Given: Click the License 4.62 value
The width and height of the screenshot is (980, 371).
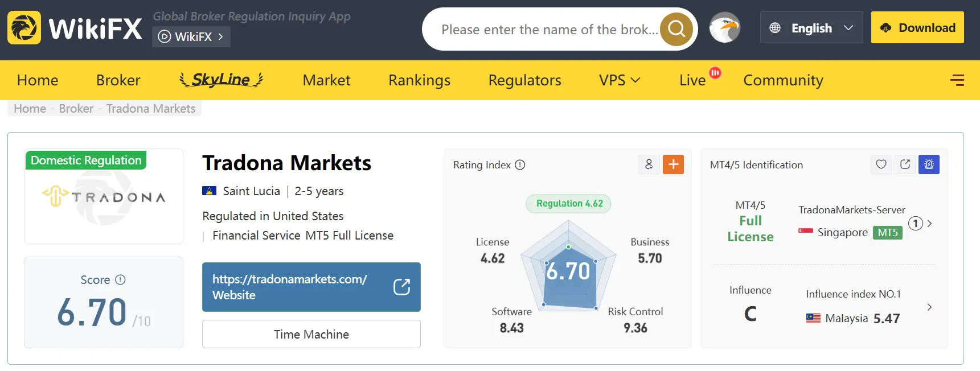Looking at the screenshot, I should [x=493, y=258].
